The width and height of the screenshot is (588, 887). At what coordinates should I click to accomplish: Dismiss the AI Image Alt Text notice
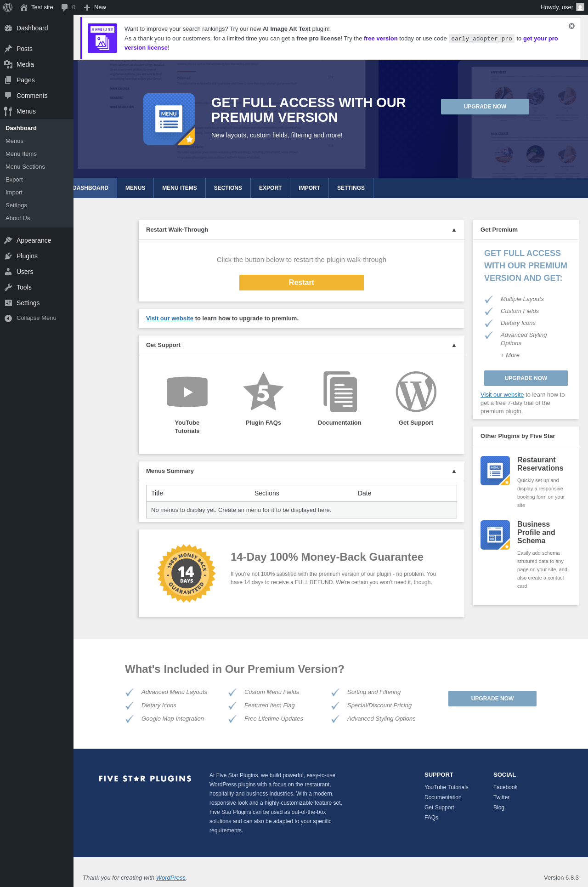571,26
